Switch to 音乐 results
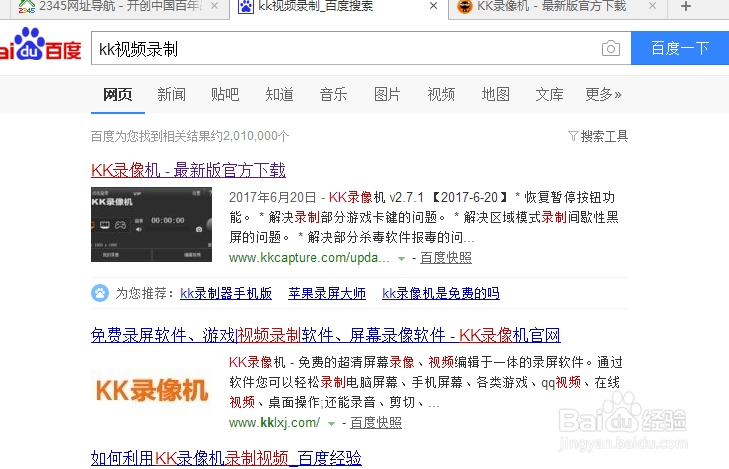 (333, 94)
